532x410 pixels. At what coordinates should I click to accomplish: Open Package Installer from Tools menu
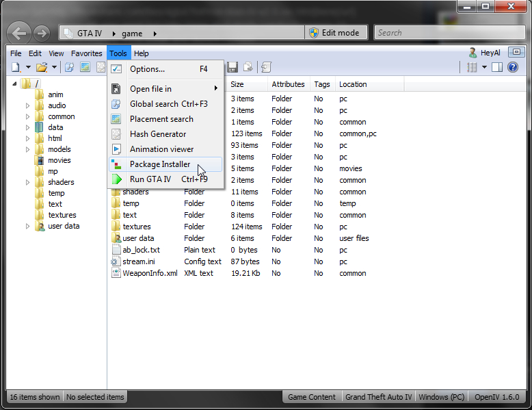pyautogui.click(x=165, y=164)
